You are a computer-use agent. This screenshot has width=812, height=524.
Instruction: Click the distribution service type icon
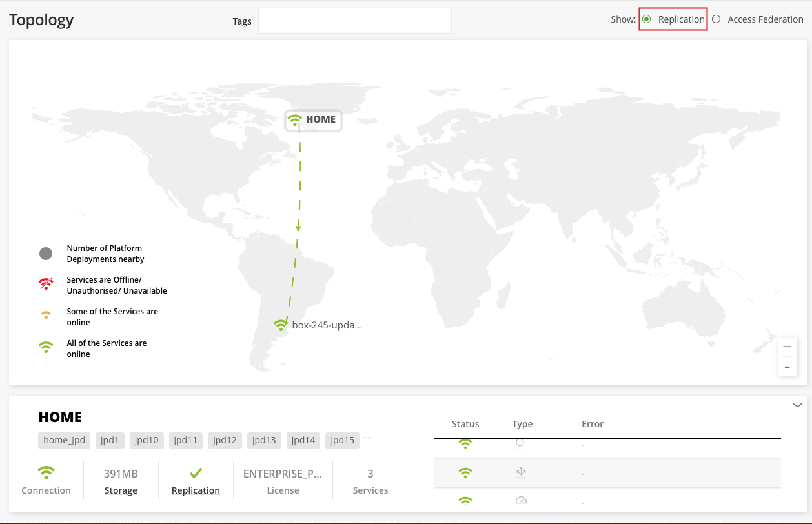[x=521, y=473]
